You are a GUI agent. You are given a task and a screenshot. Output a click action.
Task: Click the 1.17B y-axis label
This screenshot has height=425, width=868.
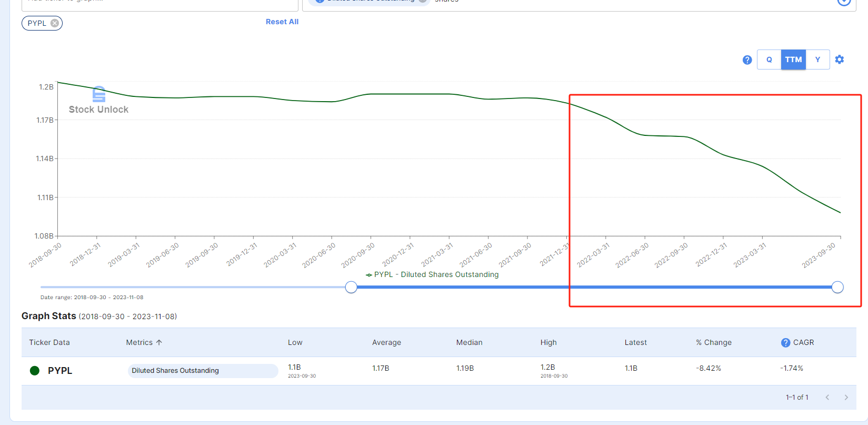pyautogui.click(x=45, y=120)
